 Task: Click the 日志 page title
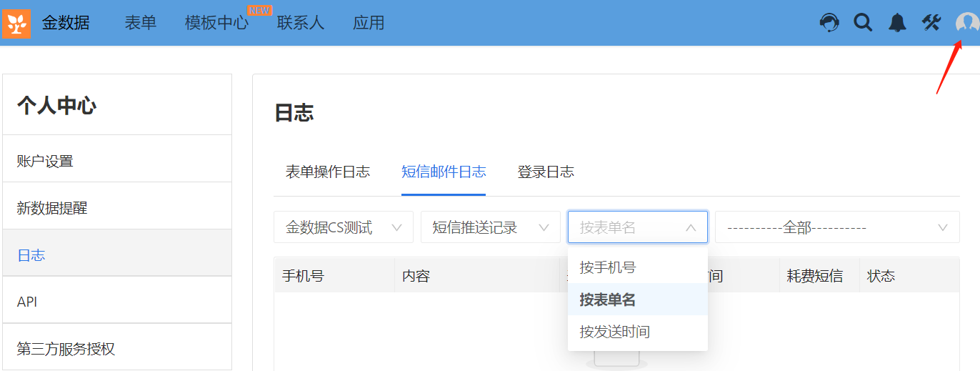(x=294, y=113)
